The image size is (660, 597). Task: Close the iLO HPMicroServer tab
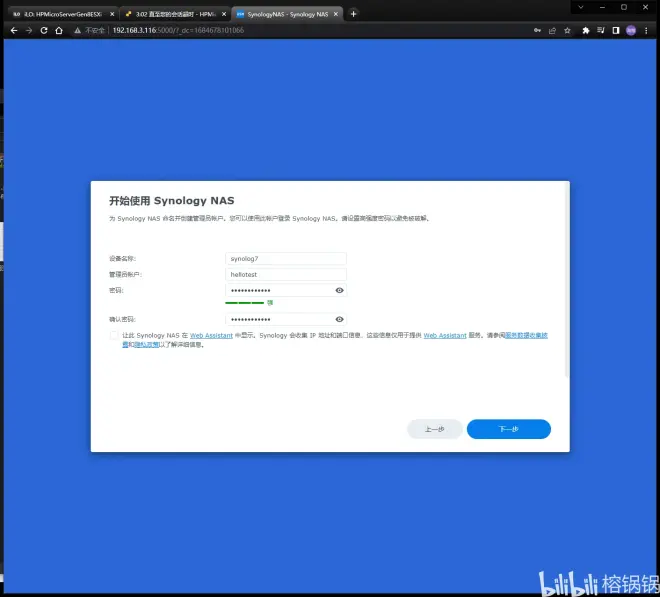[x=112, y=14]
